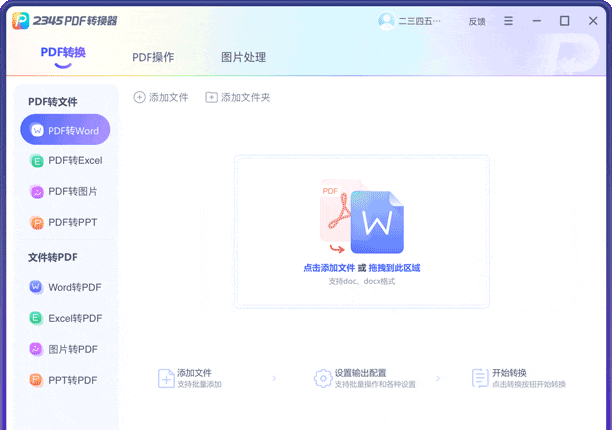The image size is (612, 430).
Task: Click the purple 图片转PDF icon
Action: pyautogui.click(x=36, y=349)
